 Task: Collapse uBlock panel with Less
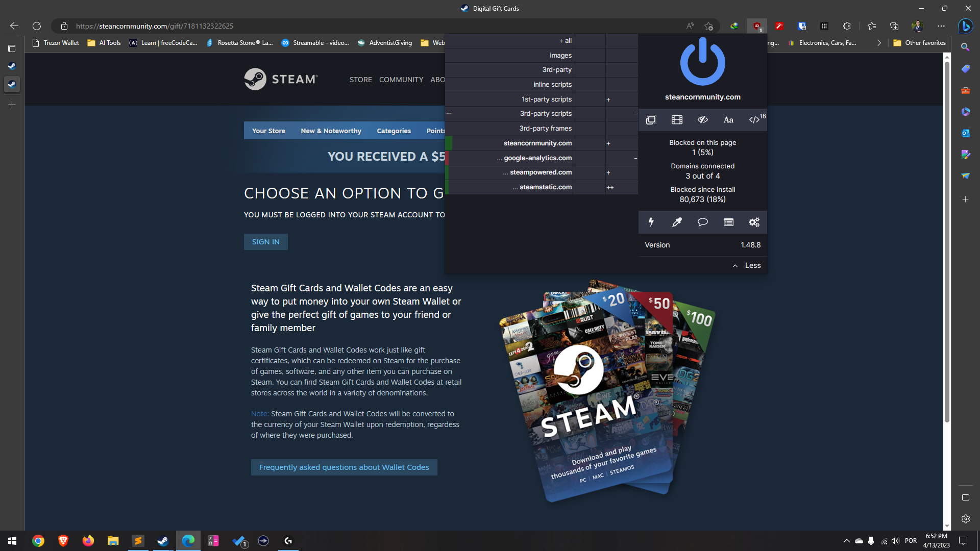click(x=747, y=265)
